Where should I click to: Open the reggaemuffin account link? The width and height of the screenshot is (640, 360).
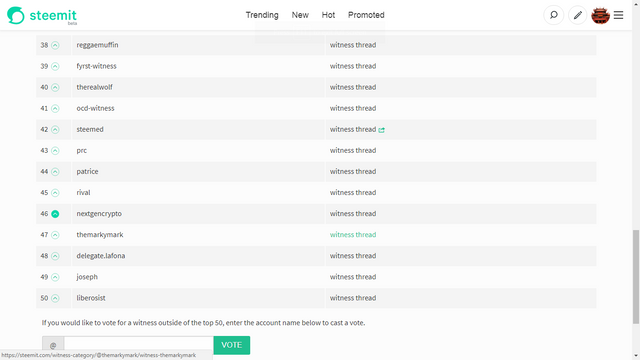click(97, 45)
